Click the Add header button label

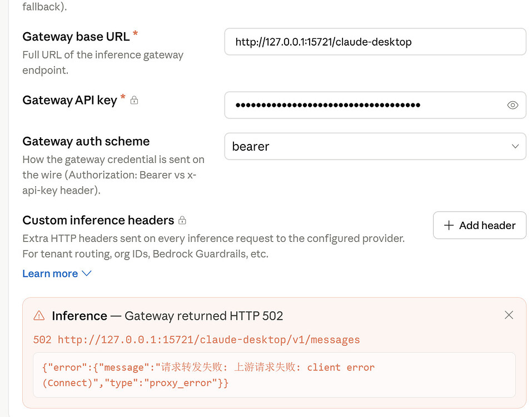tap(487, 225)
